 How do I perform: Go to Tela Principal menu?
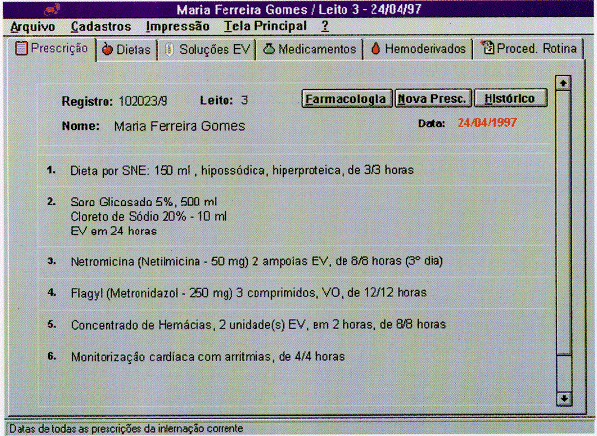pyautogui.click(x=265, y=26)
